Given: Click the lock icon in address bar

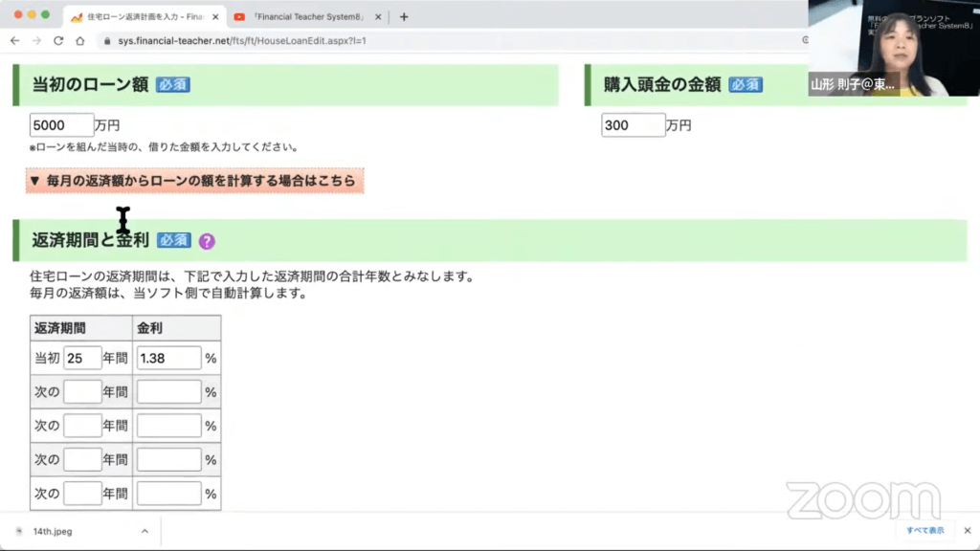Looking at the screenshot, I should click(107, 40).
